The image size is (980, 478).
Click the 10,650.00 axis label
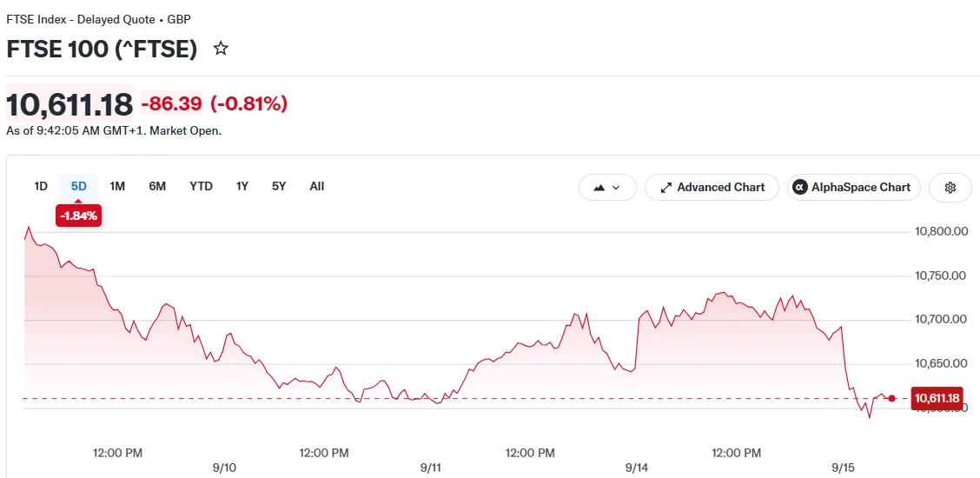[941, 363]
